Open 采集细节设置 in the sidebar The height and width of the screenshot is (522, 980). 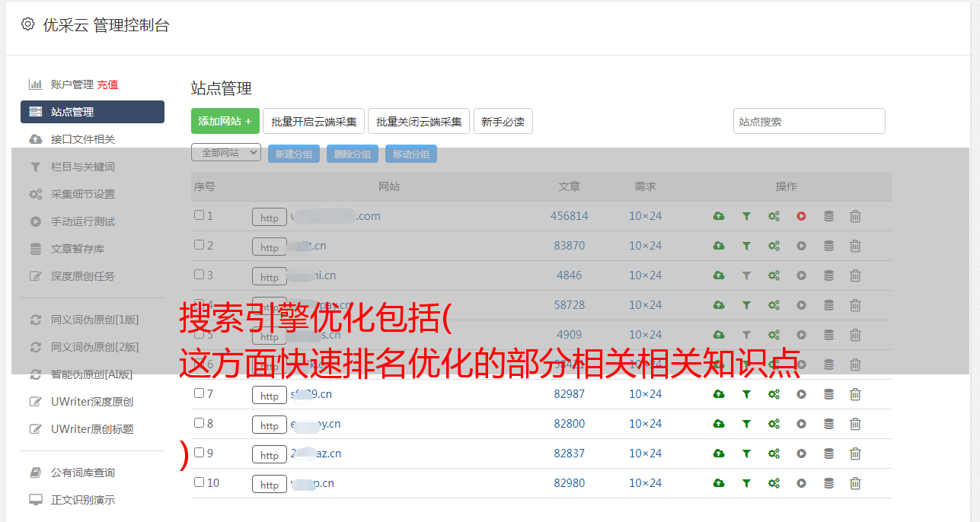point(83,194)
